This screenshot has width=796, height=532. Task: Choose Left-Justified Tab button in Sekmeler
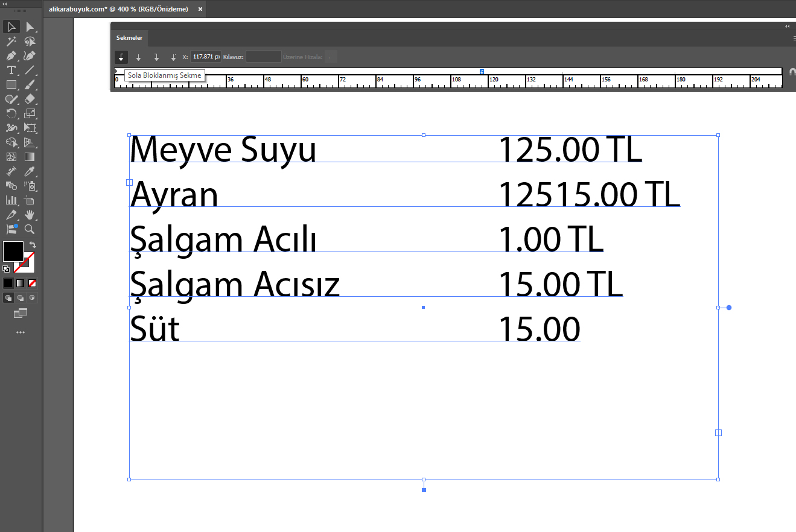coord(121,57)
